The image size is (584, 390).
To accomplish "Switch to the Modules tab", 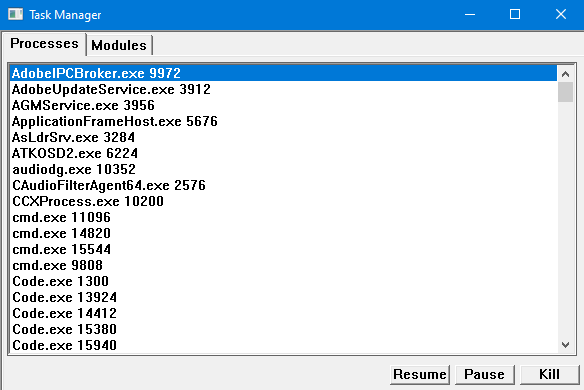I will 119,45.
